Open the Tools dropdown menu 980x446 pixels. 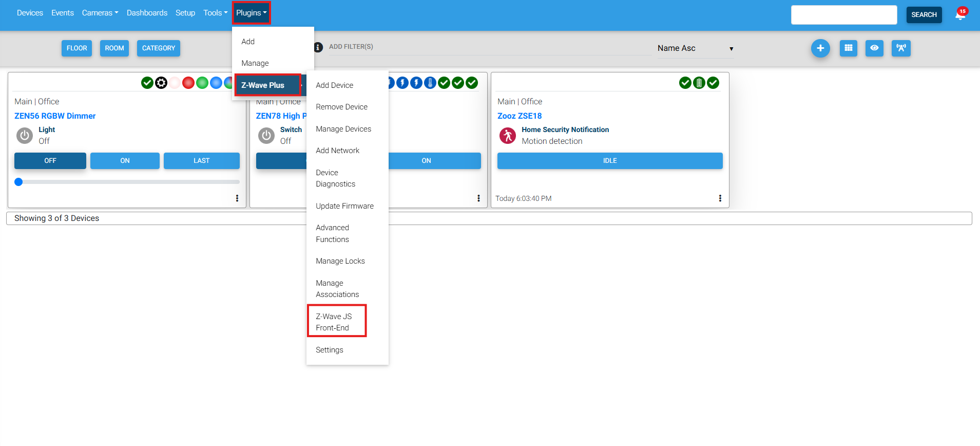pyautogui.click(x=216, y=13)
